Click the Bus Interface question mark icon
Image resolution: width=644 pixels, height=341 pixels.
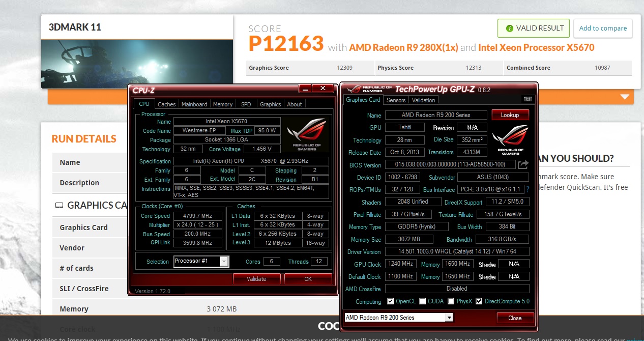528,189
